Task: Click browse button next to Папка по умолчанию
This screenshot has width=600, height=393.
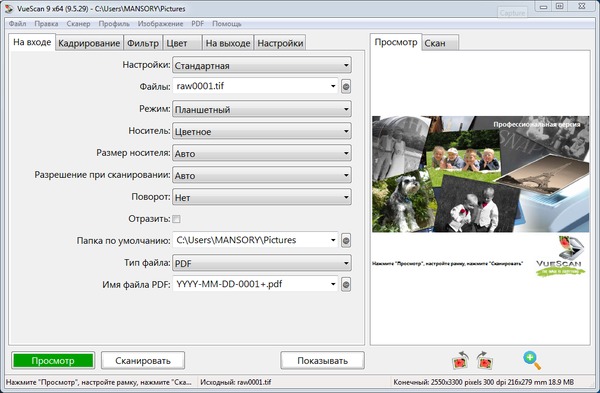Action: [x=346, y=241]
